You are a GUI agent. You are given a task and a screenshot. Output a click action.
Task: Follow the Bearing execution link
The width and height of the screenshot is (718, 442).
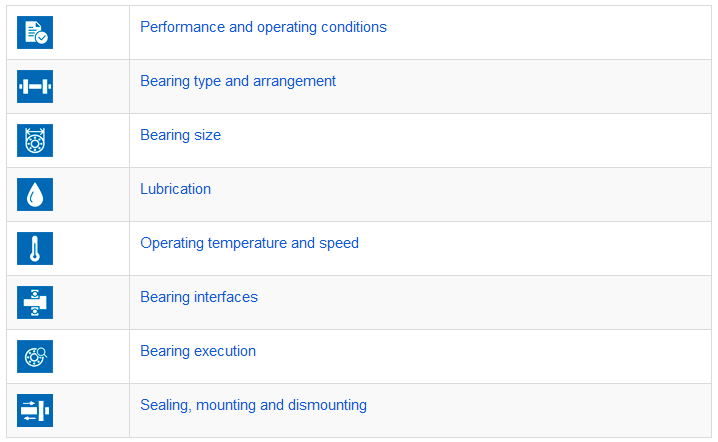click(x=198, y=351)
